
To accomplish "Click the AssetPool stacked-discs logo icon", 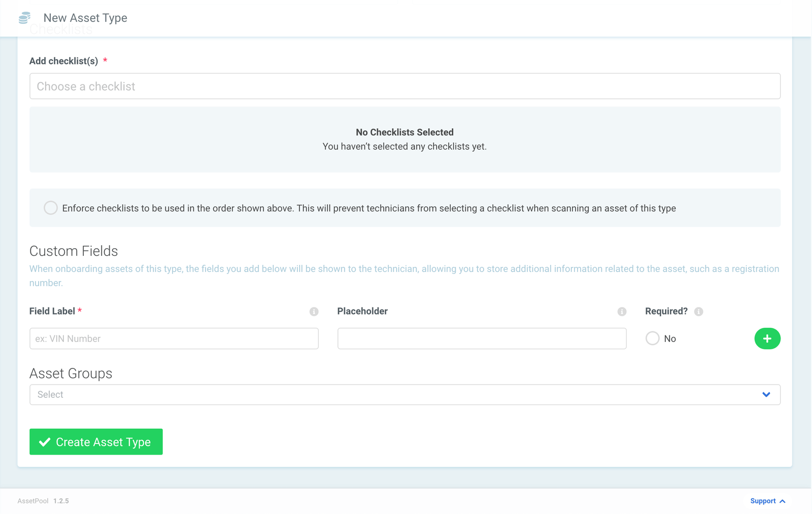I will (x=24, y=18).
